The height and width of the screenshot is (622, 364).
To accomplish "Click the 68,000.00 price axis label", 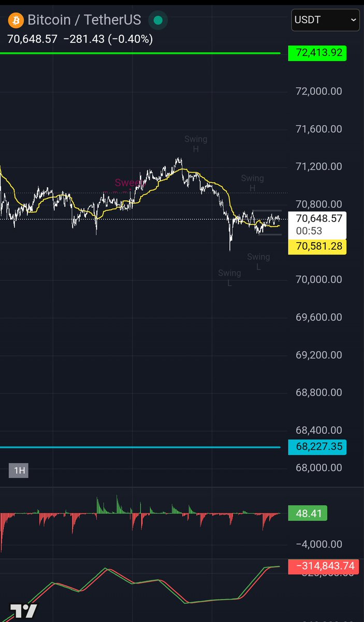I will coord(319,468).
